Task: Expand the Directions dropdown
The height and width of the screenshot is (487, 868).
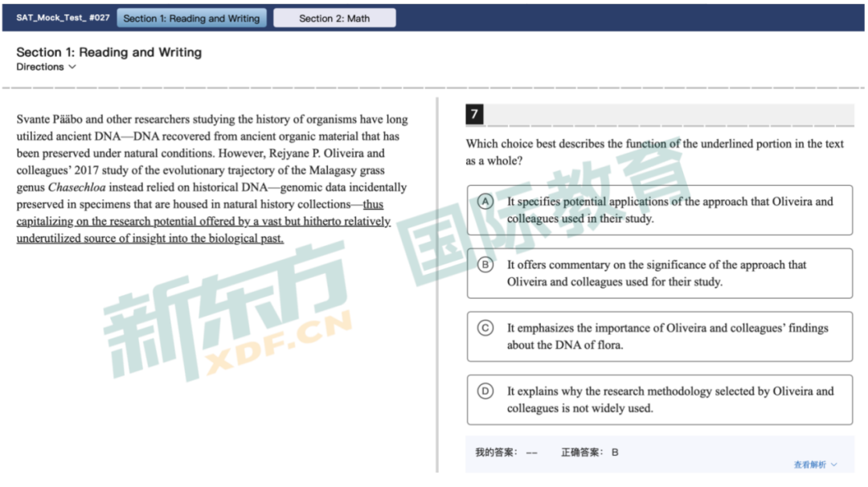Action: point(46,68)
